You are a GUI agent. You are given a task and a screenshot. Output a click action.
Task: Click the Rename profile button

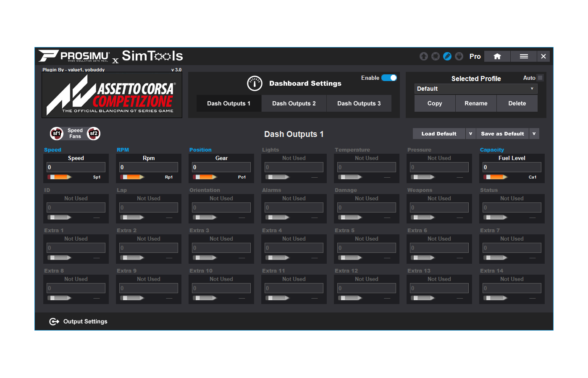pyautogui.click(x=476, y=103)
